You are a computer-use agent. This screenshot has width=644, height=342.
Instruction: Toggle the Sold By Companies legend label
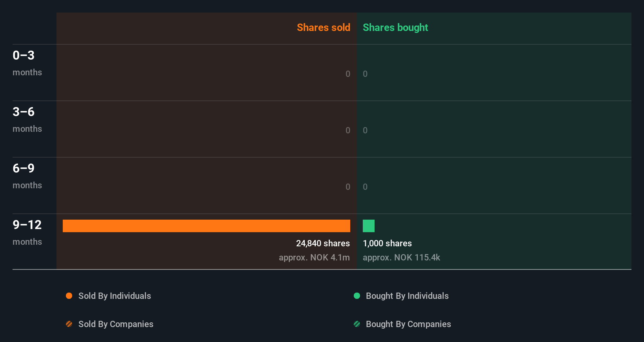pos(116,324)
